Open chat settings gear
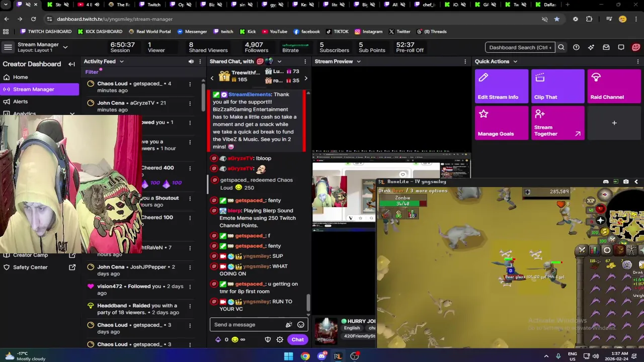The height and width of the screenshot is (362, 644). [280, 339]
